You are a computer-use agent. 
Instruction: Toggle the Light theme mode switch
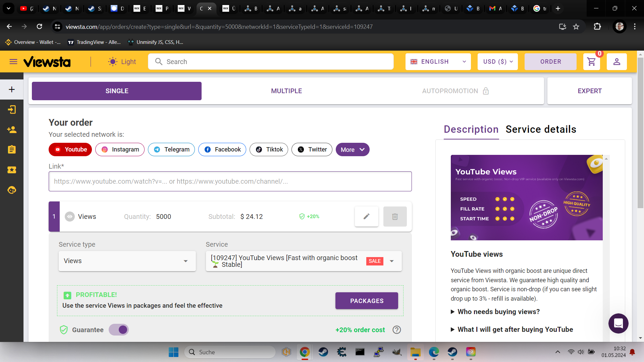click(122, 62)
